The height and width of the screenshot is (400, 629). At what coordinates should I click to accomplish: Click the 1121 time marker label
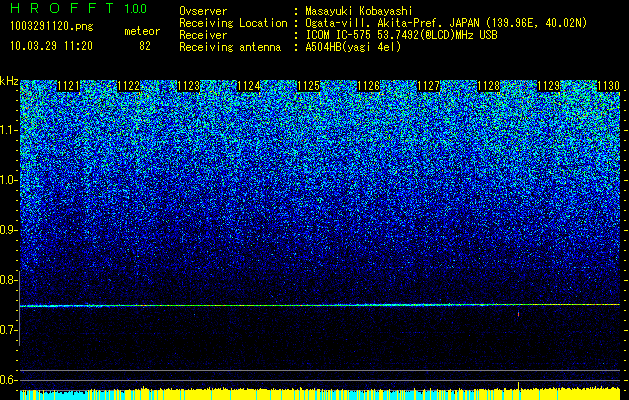click(x=69, y=86)
